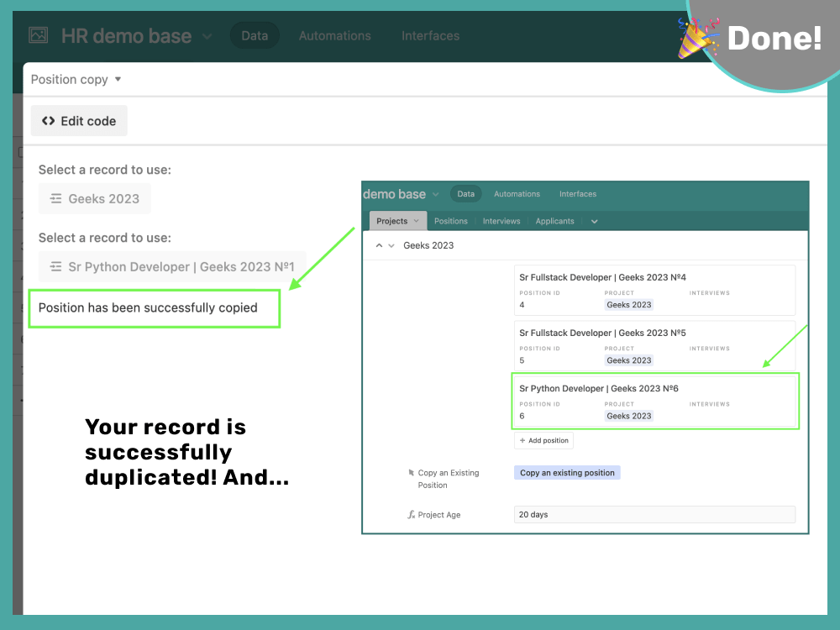Screen dimensions: 840x630
Task: Open Sr Python Developer | Geeks 2023 №6 card
Action: tap(654, 402)
